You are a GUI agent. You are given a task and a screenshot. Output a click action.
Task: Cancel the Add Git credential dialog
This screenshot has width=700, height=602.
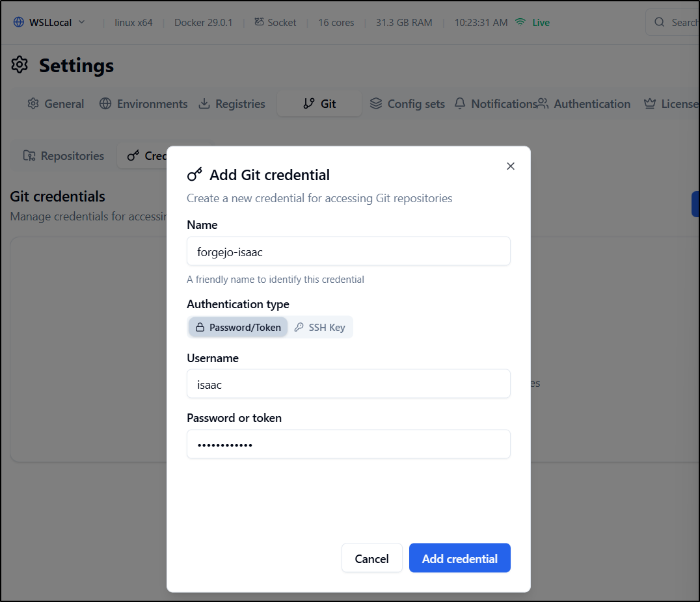(x=371, y=558)
